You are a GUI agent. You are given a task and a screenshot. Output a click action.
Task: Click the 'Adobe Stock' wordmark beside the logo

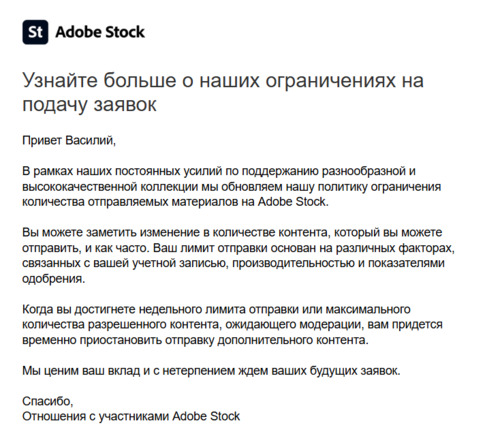(x=100, y=32)
